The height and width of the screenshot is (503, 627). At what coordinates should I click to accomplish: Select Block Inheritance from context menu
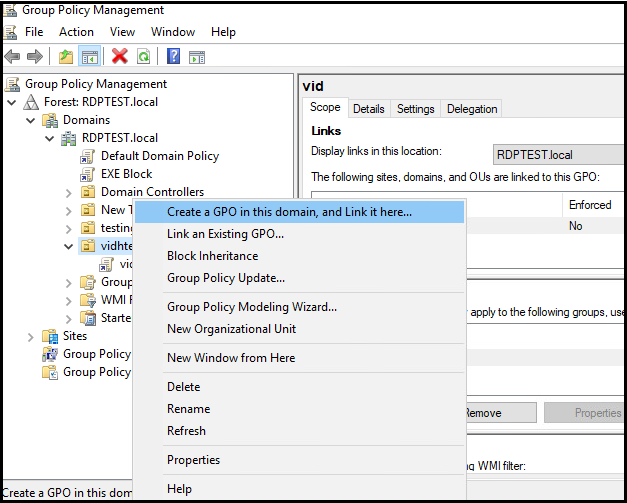click(300, 256)
